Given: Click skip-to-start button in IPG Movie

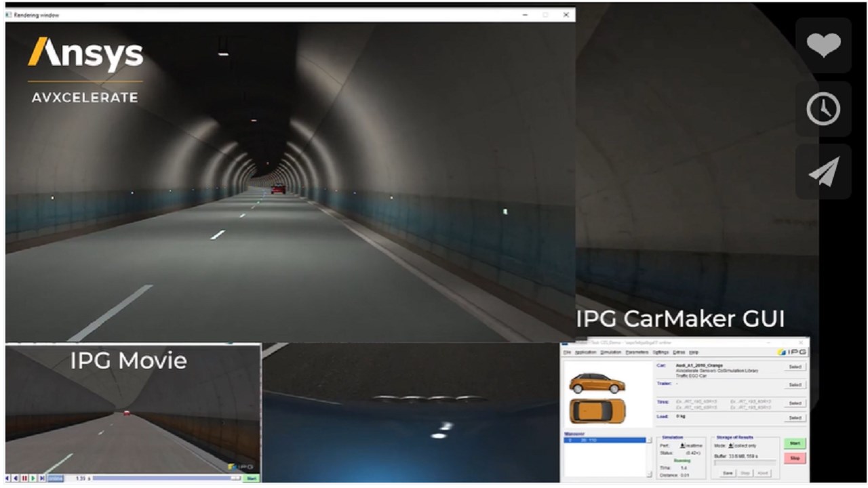Looking at the screenshot, I should 7,478.
